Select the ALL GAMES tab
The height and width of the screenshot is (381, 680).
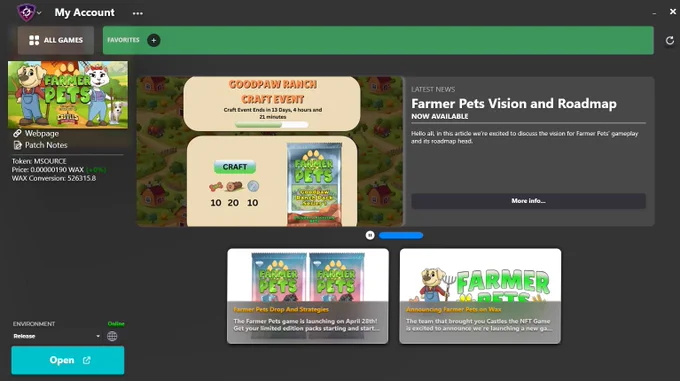56,40
